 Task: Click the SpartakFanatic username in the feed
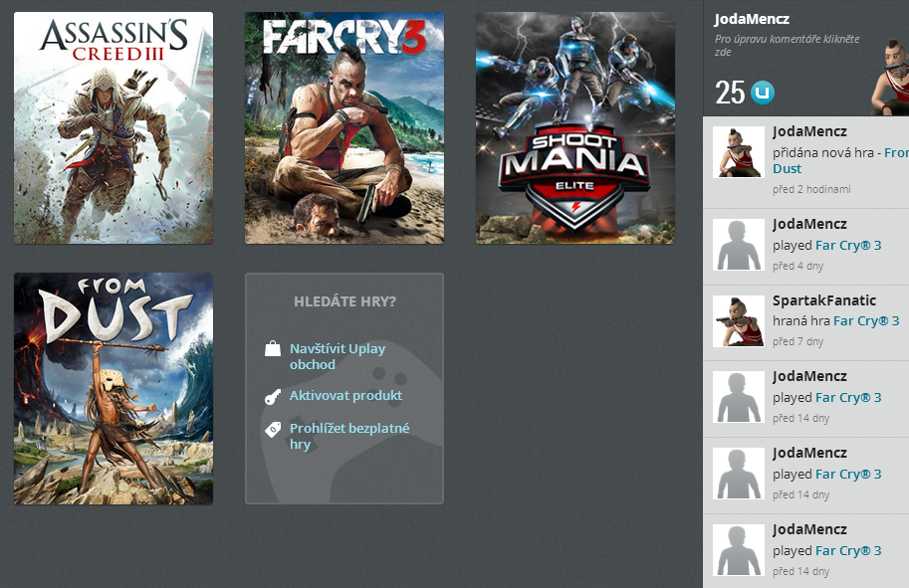pyautogui.click(x=823, y=300)
